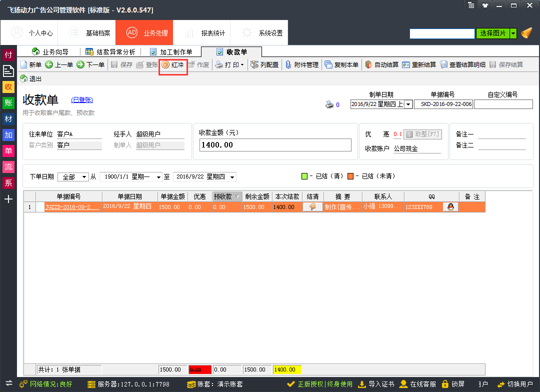The height and width of the screenshot is (392, 540).
Task: Click 自动结算 auto settlement
Action: coord(381,65)
